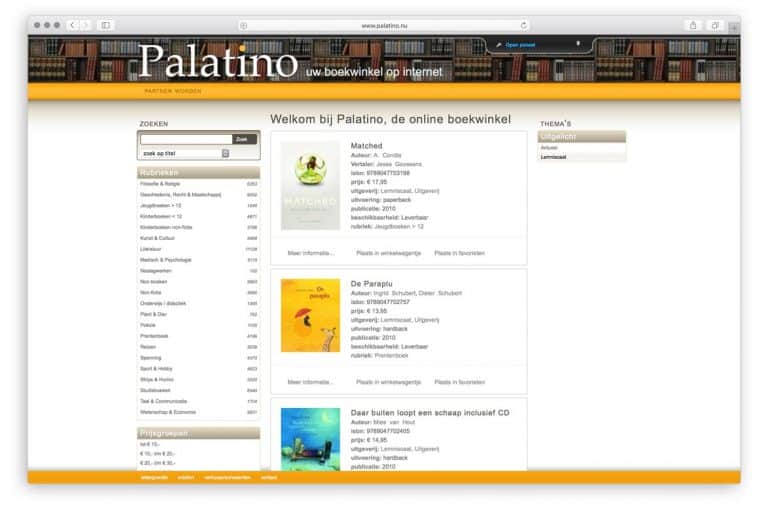
Task: Select the Spanning category
Action: [x=150, y=357]
